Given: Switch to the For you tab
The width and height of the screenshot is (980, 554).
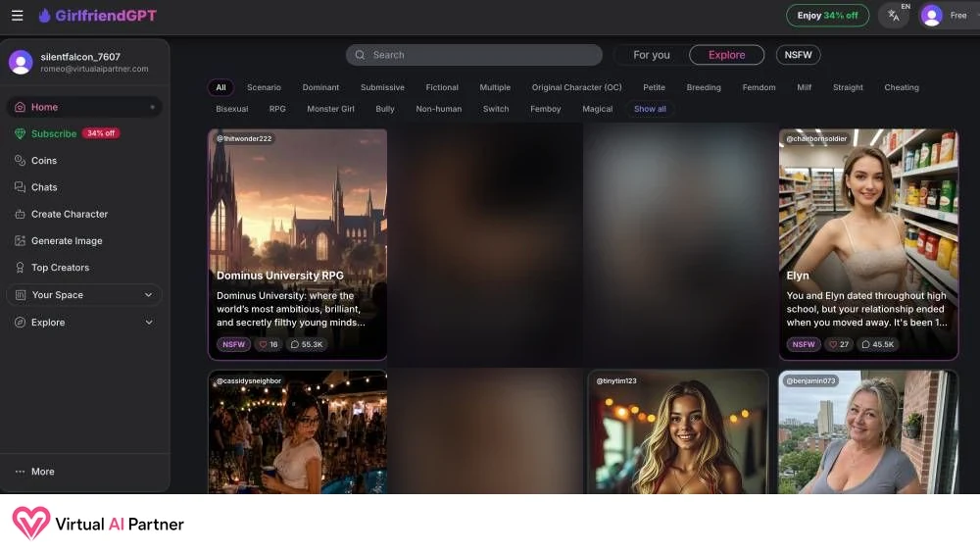Looking at the screenshot, I should point(652,55).
